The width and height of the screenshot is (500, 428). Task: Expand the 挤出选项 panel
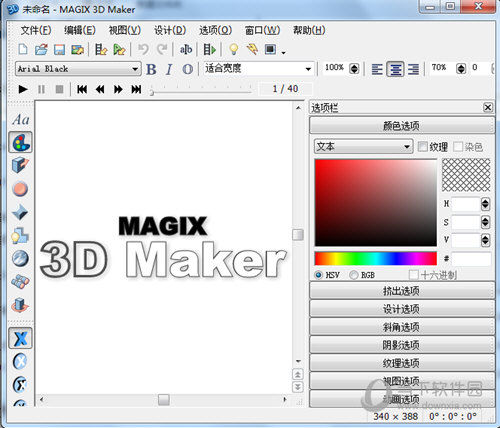pos(402,291)
